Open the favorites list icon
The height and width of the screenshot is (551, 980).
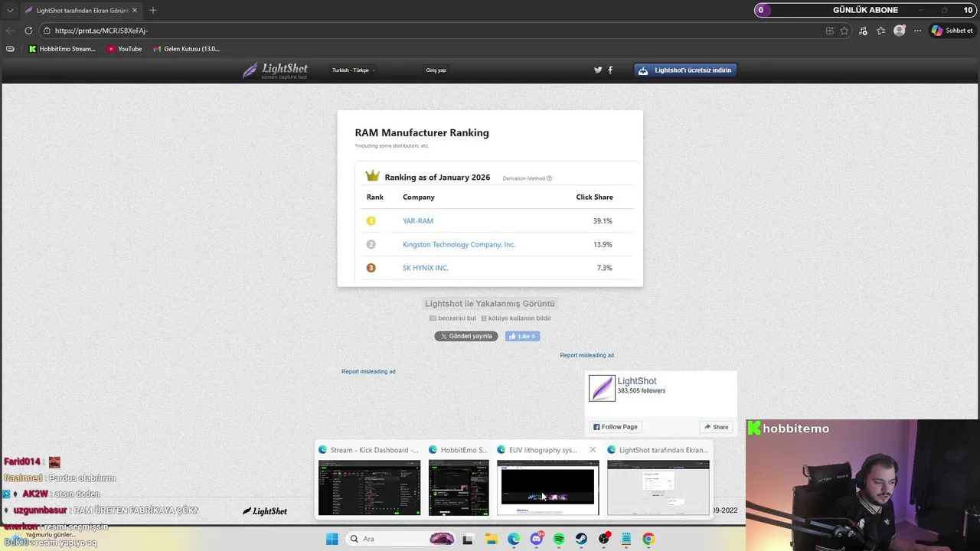(881, 31)
